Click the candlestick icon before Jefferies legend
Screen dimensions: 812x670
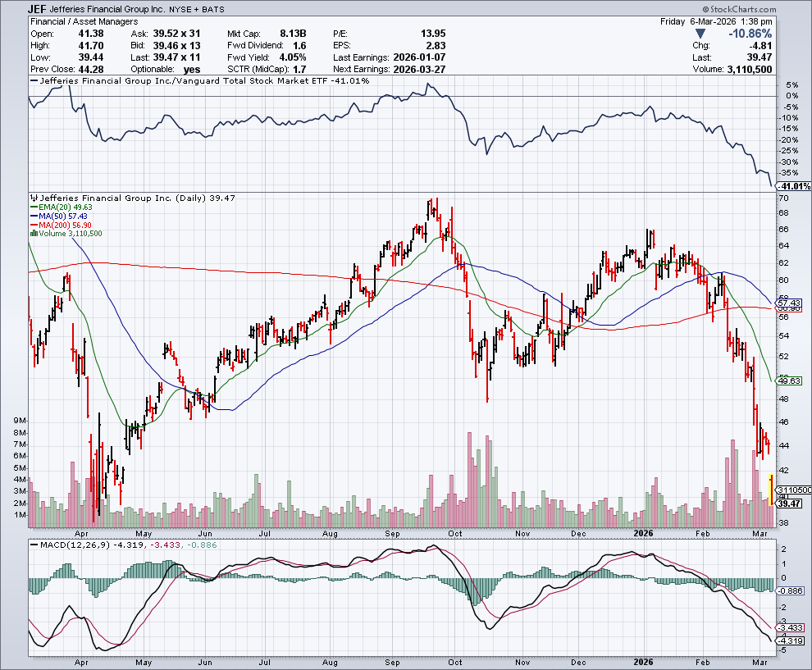point(33,198)
